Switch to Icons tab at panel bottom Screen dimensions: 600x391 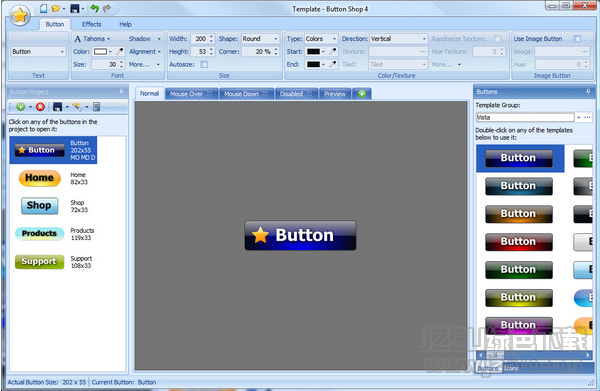511,368
